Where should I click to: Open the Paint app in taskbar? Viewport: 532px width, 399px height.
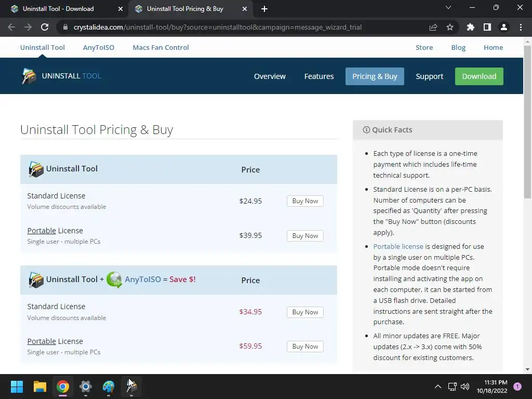(109, 387)
